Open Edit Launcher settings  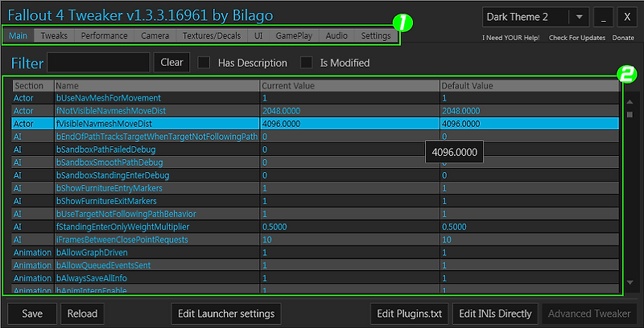226,314
